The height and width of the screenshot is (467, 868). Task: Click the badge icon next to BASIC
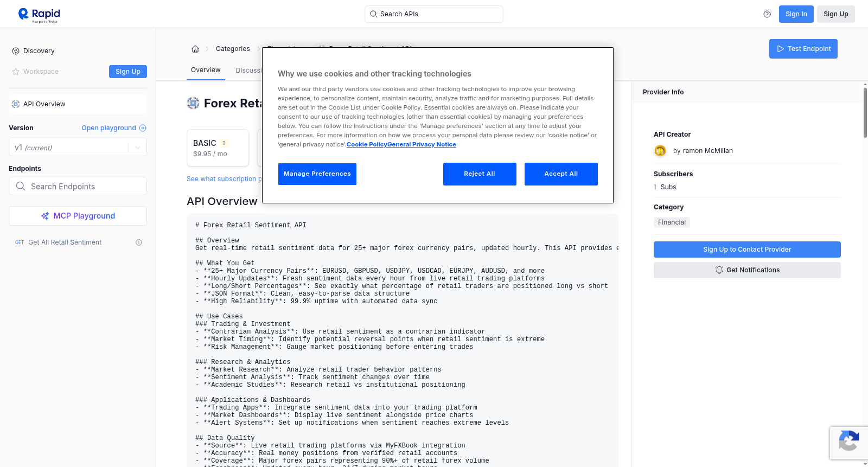(x=224, y=143)
